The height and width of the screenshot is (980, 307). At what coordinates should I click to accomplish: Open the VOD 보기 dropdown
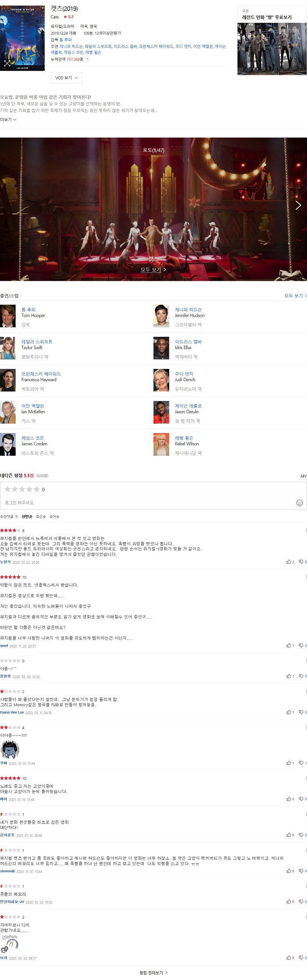click(x=66, y=78)
